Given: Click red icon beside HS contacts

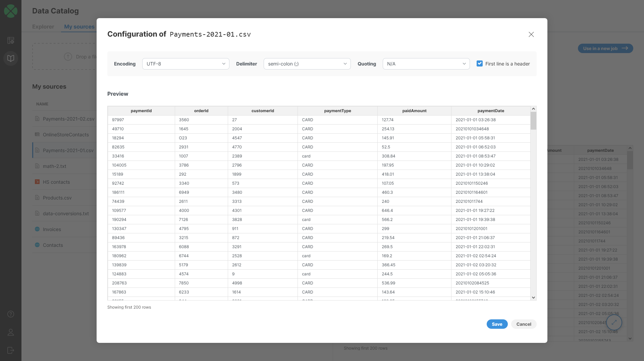Looking at the screenshot, I should (x=37, y=182).
